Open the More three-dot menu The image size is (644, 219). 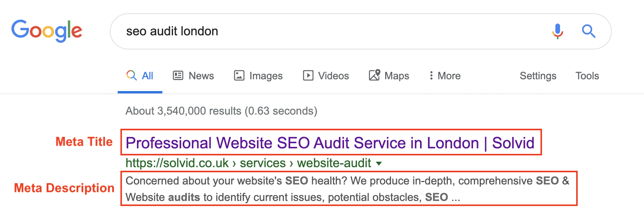tap(445, 76)
